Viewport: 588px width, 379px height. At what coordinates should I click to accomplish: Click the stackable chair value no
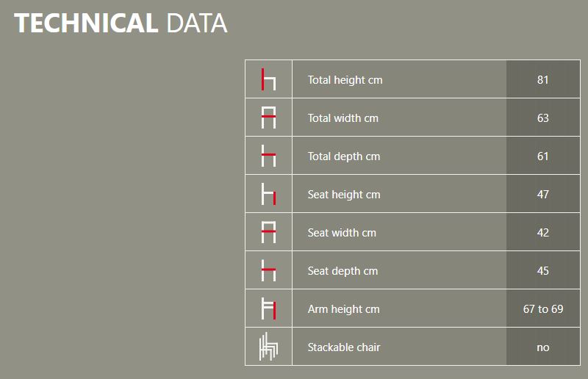542,347
